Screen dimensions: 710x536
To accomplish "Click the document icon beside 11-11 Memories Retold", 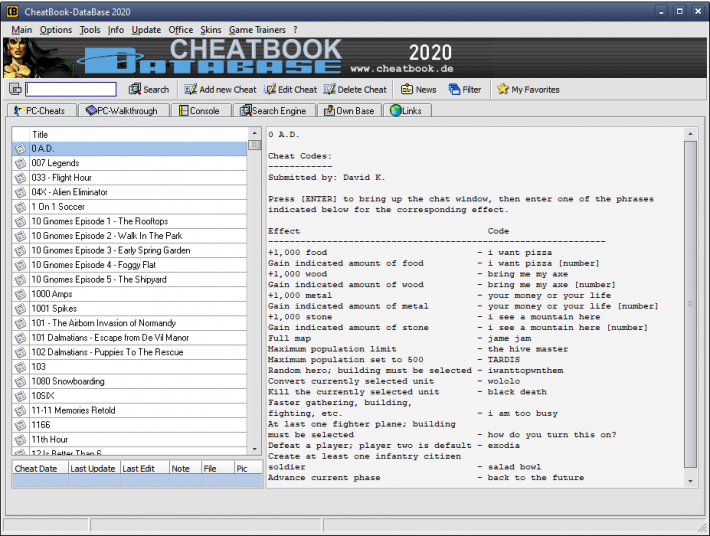I will 20,410.
